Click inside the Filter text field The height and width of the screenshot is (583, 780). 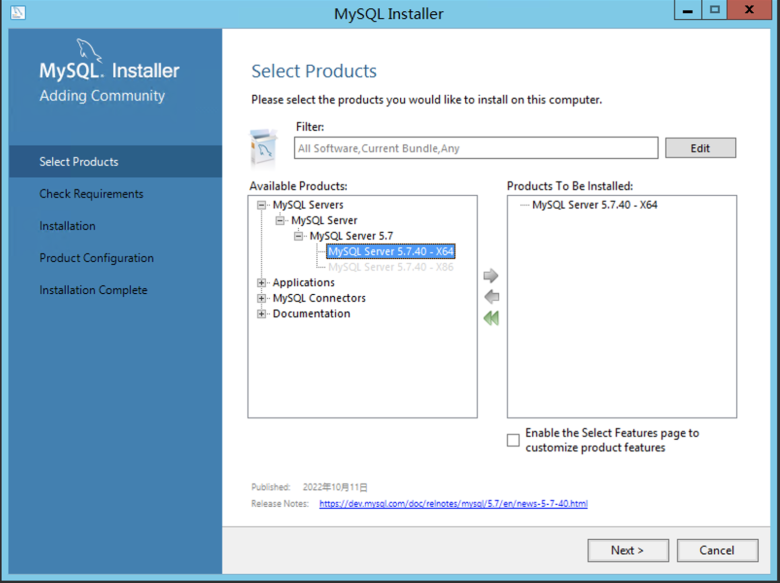(476, 148)
